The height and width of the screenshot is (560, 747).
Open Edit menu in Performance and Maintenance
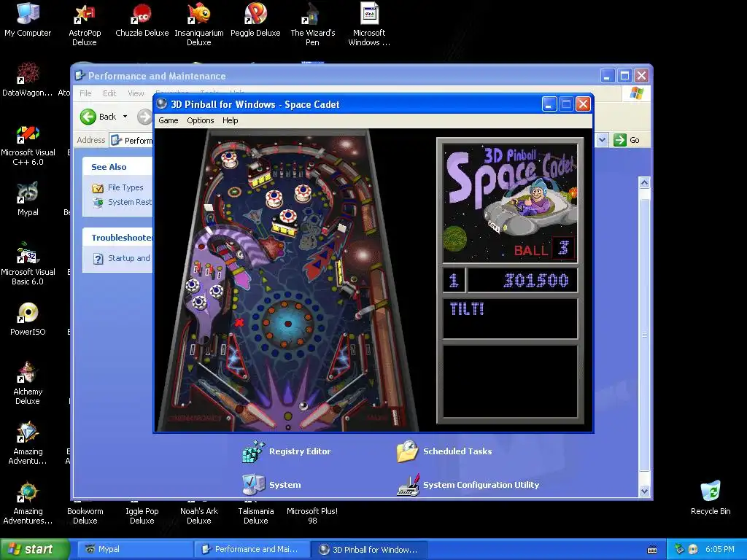click(109, 93)
